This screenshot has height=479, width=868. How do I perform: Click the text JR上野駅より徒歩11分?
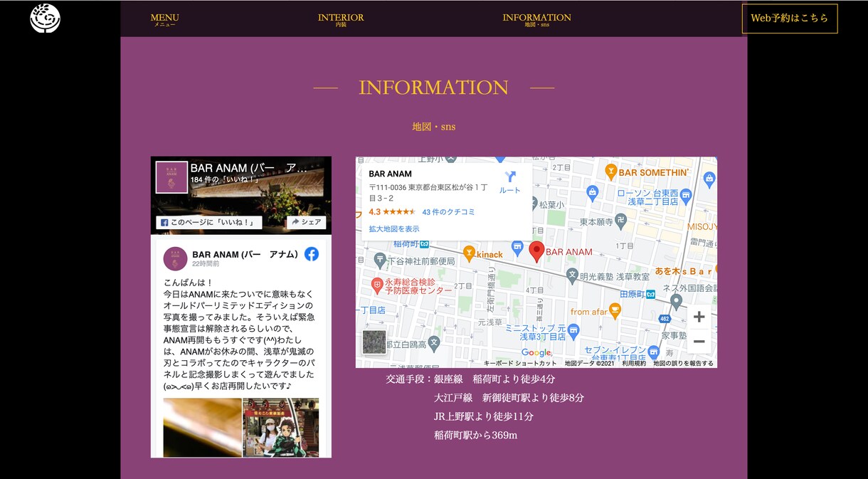click(484, 416)
